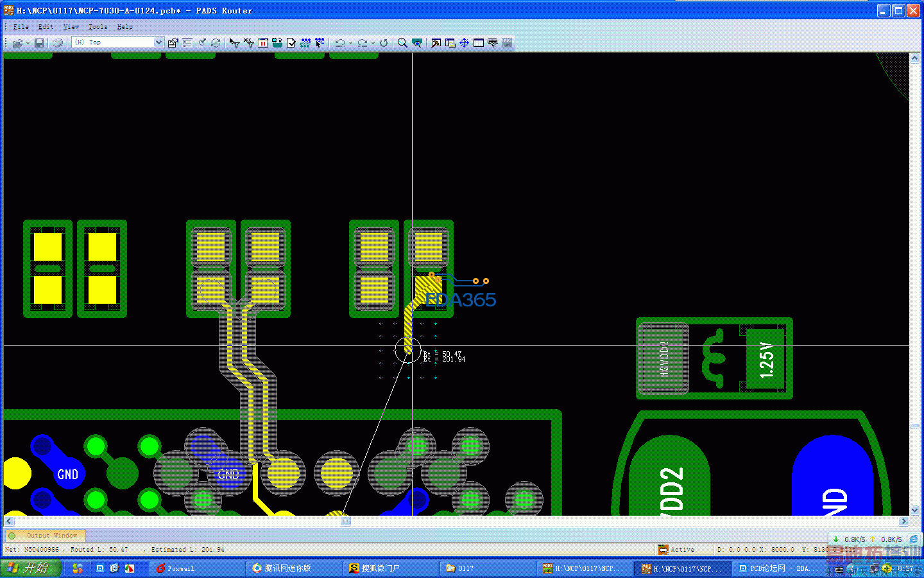Click the blue four-arrow navigation icon
Screen dimensions: 924x578
pos(465,43)
